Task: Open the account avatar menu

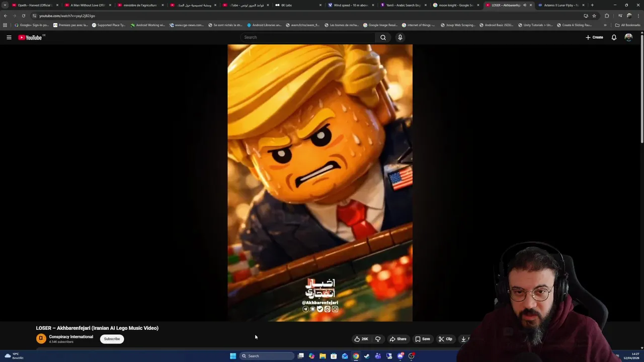Action: coord(628,37)
